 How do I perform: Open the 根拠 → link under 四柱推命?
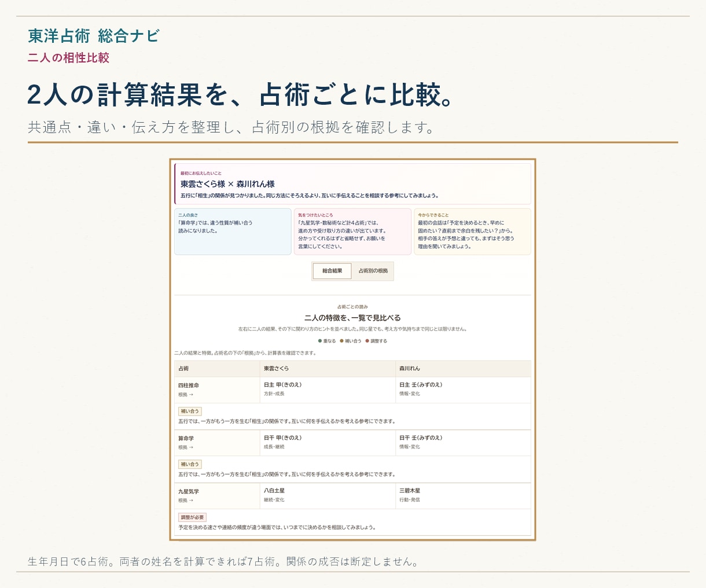(x=186, y=395)
